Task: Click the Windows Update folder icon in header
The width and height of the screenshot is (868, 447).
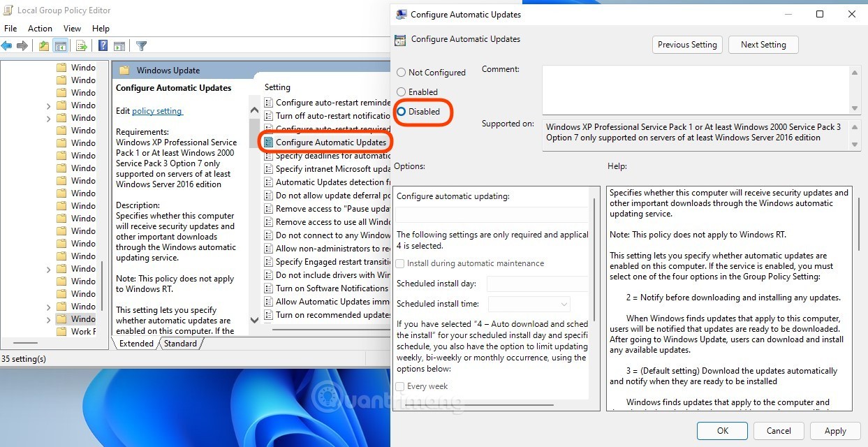Action: [x=124, y=71]
